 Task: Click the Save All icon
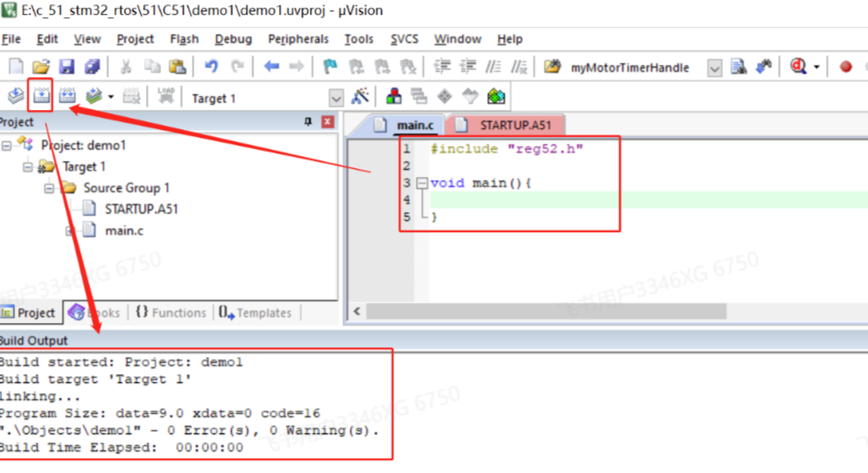[92, 67]
